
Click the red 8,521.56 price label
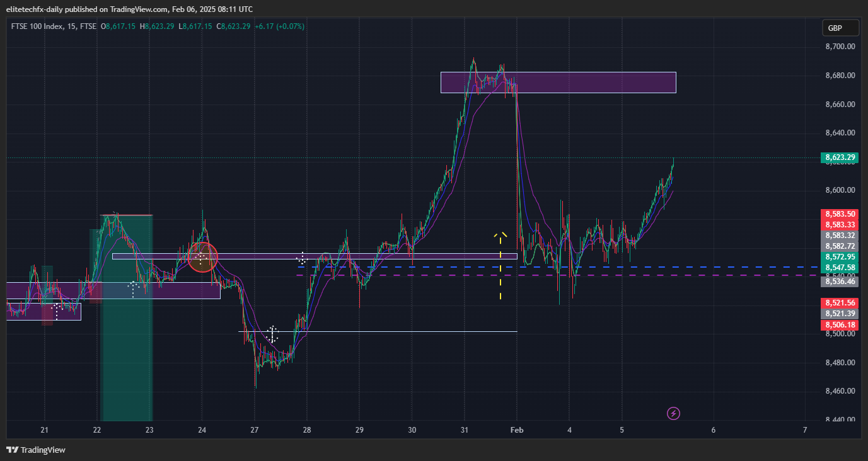(x=840, y=303)
